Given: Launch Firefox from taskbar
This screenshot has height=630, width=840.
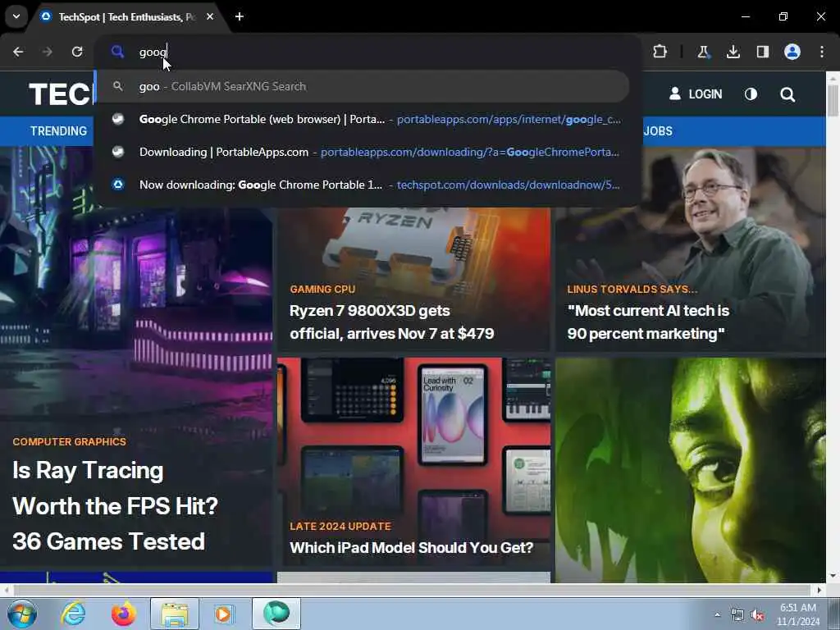Looking at the screenshot, I should coord(123,614).
